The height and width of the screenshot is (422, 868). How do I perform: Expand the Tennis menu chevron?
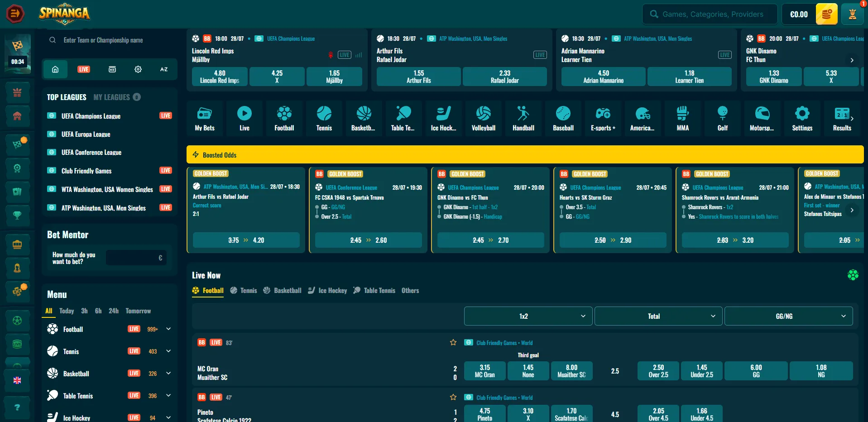(168, 351)
